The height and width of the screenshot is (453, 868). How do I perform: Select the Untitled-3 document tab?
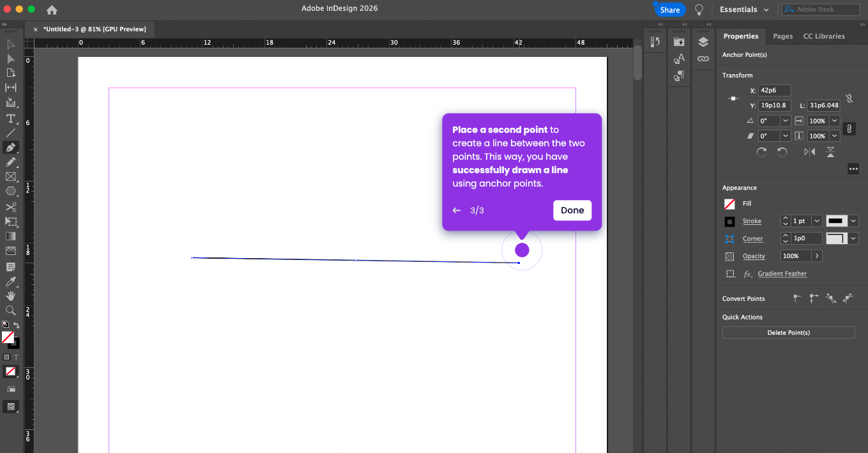95,29
